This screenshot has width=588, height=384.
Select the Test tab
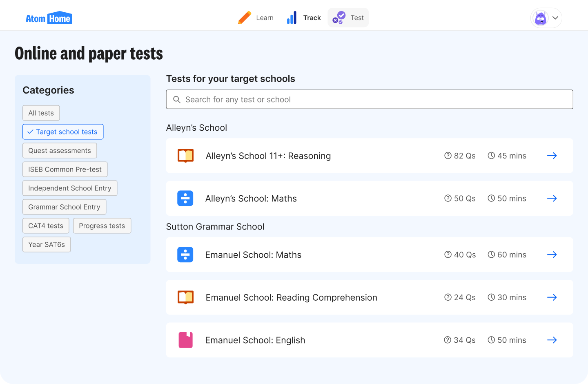pyautogui.click(x=348, y=18)
